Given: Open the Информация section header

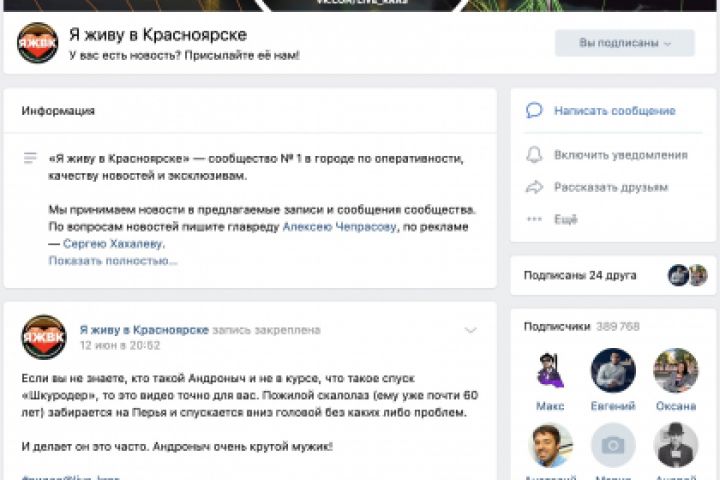Looking at the screenshot, I should 58,111.
